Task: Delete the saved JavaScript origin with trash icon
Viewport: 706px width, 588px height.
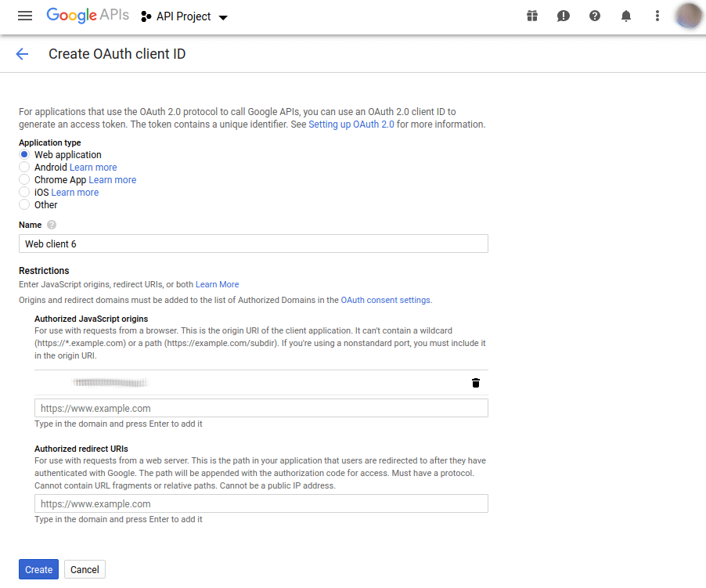Action: pos(475,383)
